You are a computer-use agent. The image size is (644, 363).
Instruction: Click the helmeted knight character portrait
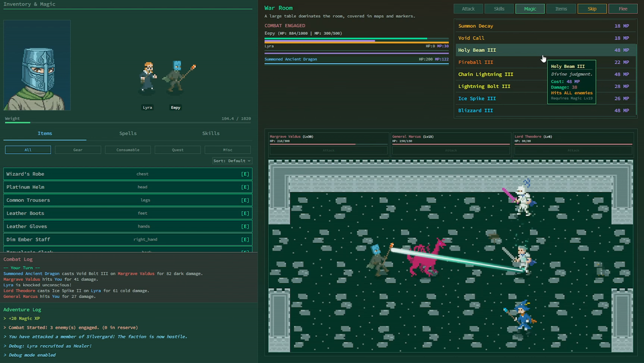37,65
